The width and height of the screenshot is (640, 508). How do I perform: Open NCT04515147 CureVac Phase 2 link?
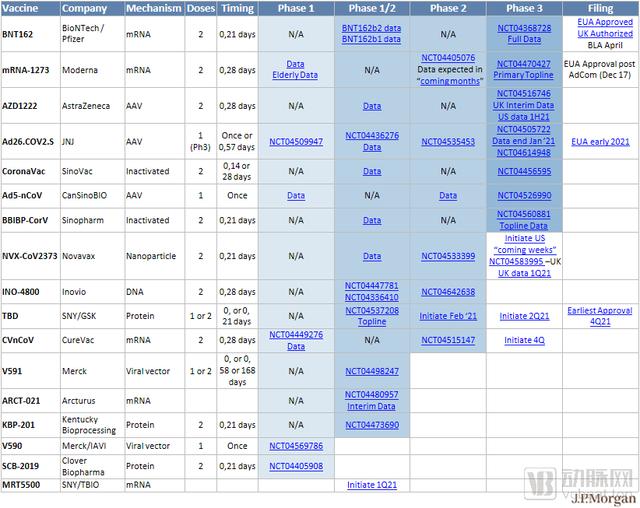448,340
